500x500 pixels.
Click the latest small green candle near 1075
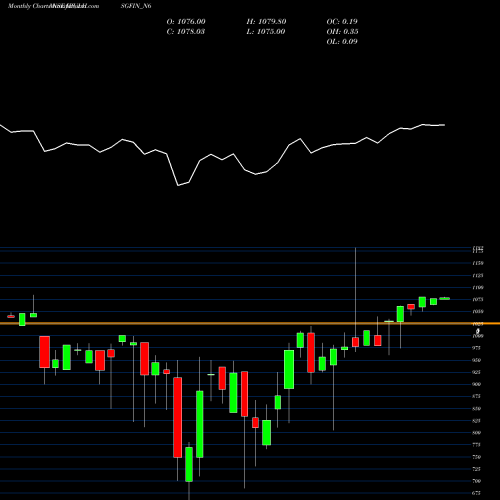point(444,298)
